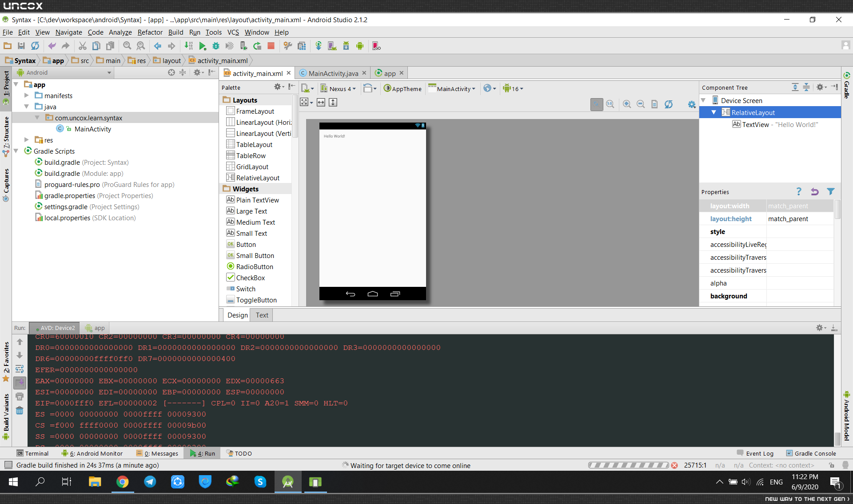Viewport: 853px width, 504px height.
Task: Cut selection using the scissors icon
Action: click(x=83, y=46)
